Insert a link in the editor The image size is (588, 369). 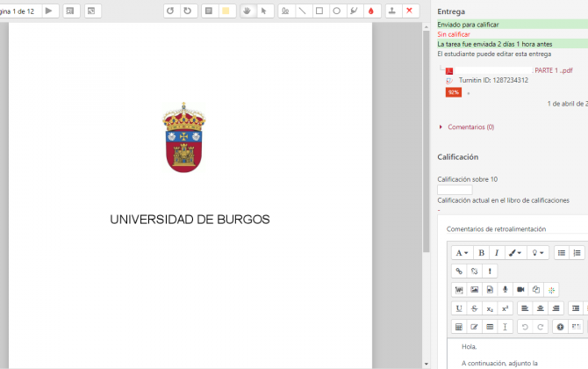pyautogui.click(x=459, y=271)
